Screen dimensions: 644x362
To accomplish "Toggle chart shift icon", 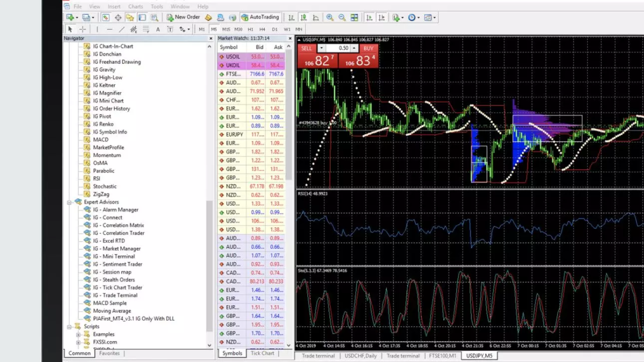I will point(382,17).
